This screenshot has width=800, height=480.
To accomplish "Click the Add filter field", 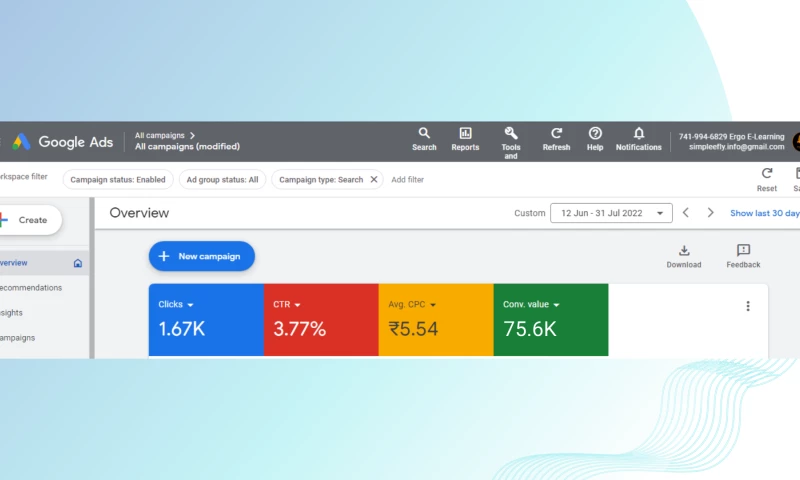I will (x=408, y=180).
